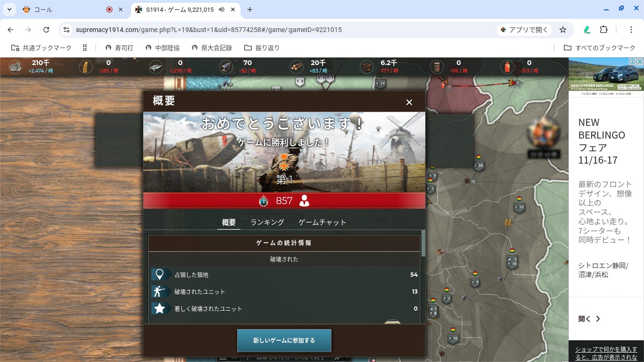The width and height of the screenshot is (644, 362).
Task: Open the ゲームチャット tab
Action: coord(322,222)
